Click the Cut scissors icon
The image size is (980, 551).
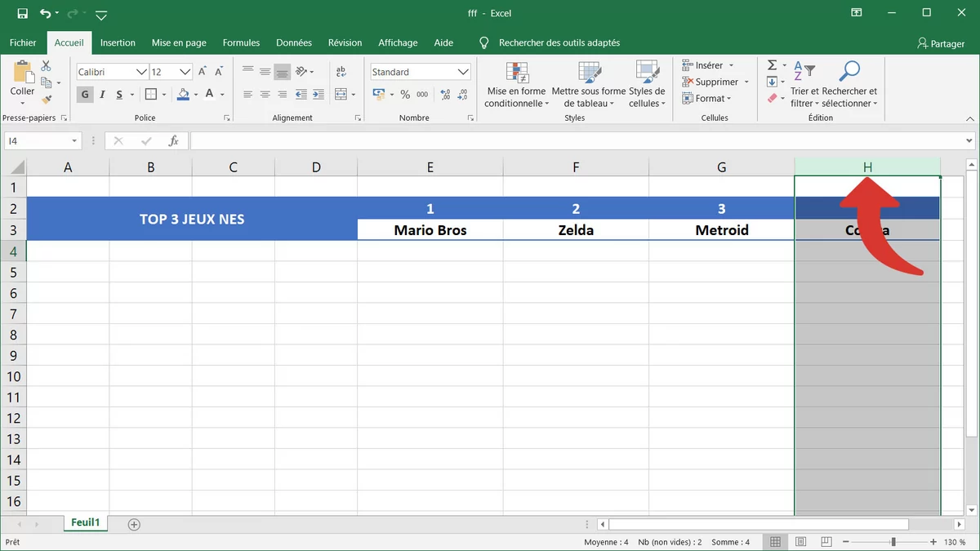(47, 66)
